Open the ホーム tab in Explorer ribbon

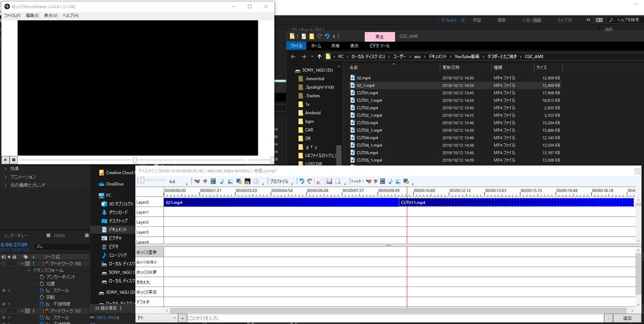pos(317,46)
